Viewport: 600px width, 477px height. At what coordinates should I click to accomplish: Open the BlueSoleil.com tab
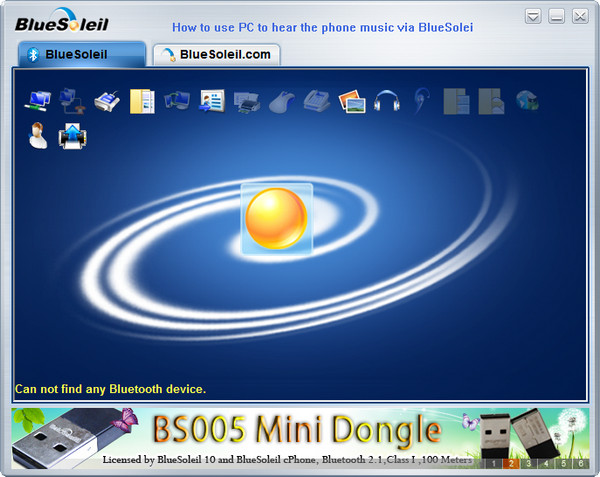tap(216, 54)
